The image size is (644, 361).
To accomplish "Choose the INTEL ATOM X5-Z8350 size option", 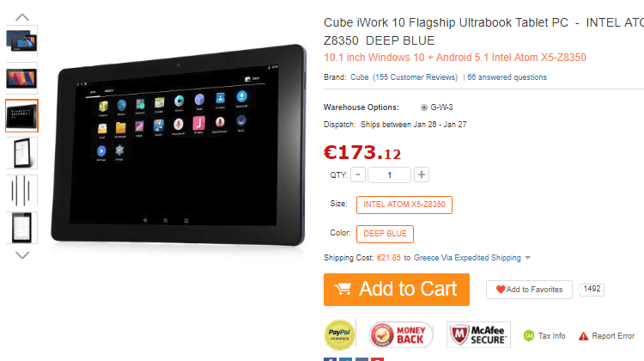I will (x=404, y=205).
